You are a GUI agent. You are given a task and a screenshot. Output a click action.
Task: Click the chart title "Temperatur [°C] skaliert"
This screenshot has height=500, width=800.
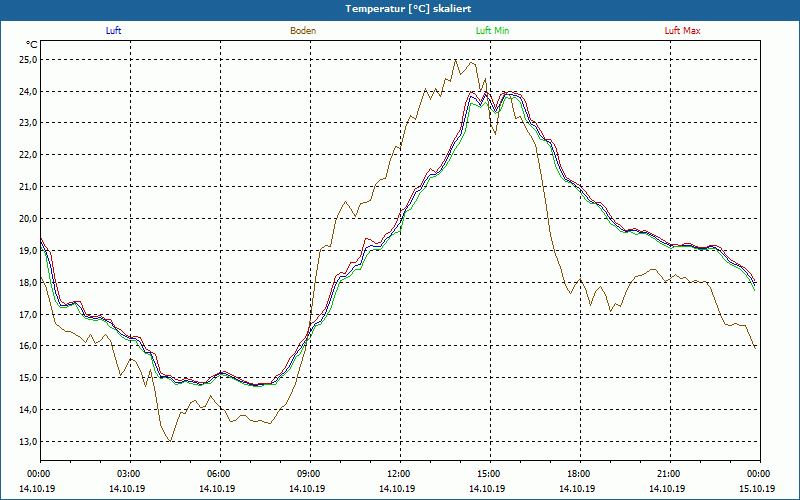pyautogui.click(x=408, y=9)
